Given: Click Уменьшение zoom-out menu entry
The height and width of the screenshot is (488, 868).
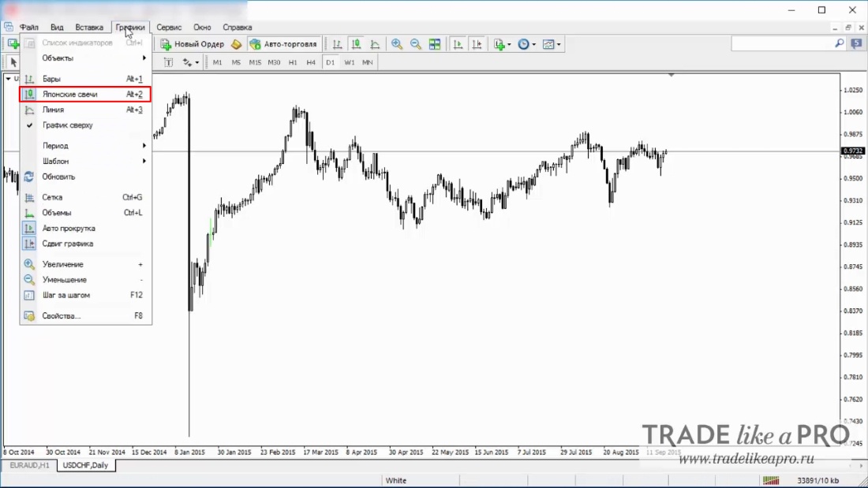Looking at the screenshot, I should (x=85, y=280).
